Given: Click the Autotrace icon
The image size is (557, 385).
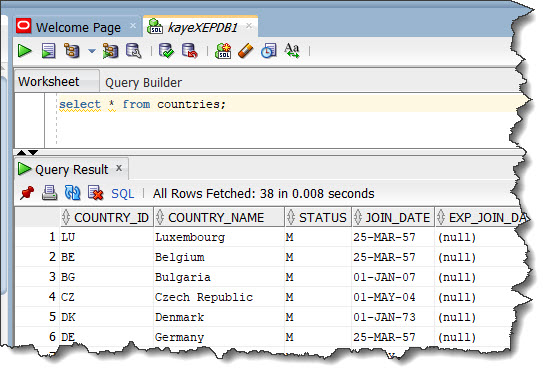Looking at the screenshot, I should [110, 51].
